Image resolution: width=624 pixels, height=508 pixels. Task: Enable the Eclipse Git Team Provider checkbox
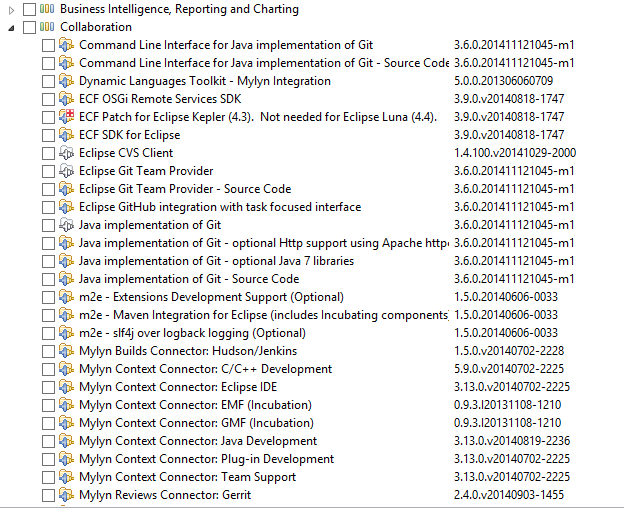(49, 171)
